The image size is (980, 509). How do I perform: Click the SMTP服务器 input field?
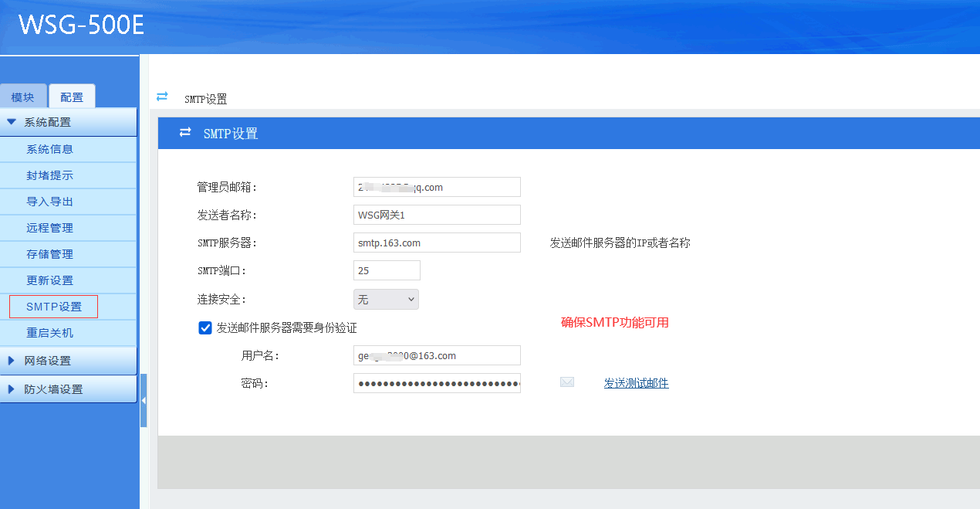click(437, 243)
